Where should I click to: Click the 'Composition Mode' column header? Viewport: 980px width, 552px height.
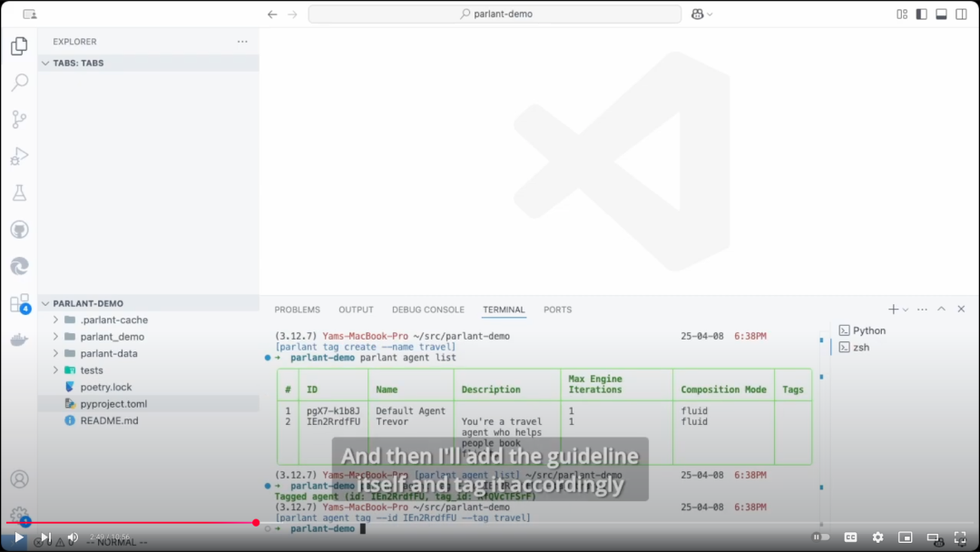[723, 389]
